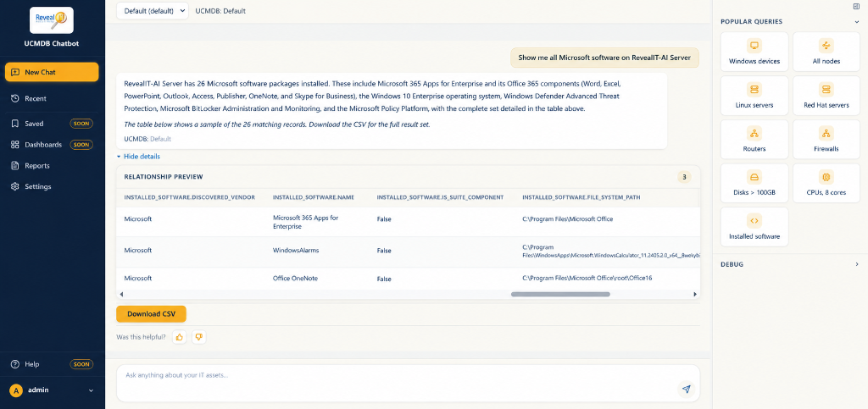Click the INSTALLED_SOFTWARE.DISCOVERED_VENDOR column header
The width and height of the screenshot is (868, 409).
click(x=189, y=197)
